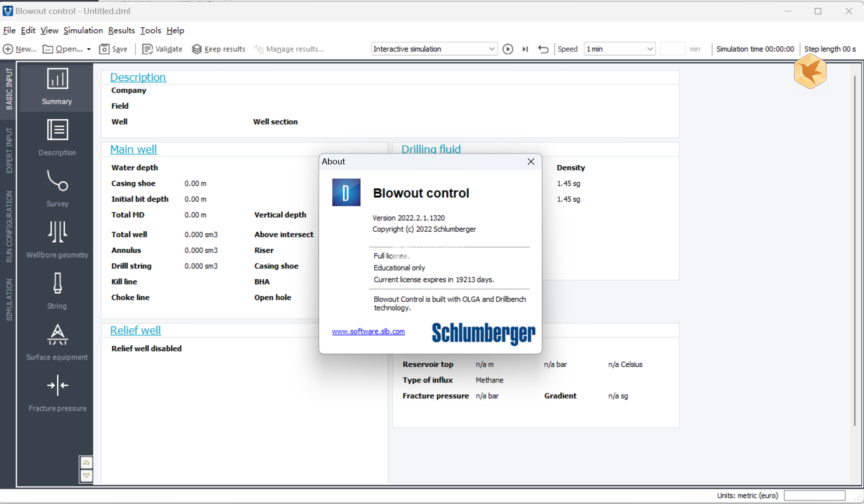Open the Help menu
Screen dimensions: 864x504
click(x=175, y=30)
